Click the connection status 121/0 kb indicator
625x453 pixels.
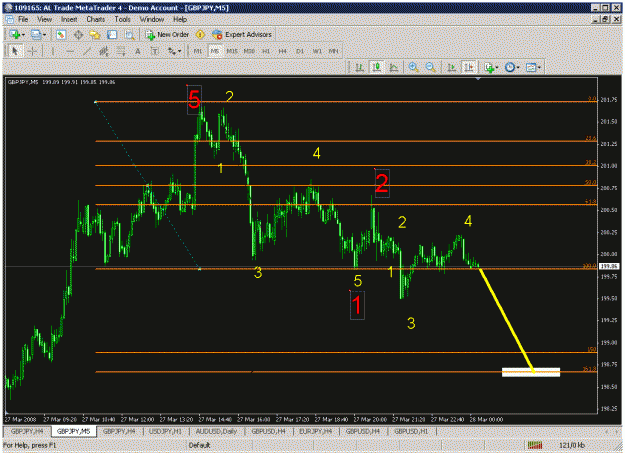pos(556,445)
